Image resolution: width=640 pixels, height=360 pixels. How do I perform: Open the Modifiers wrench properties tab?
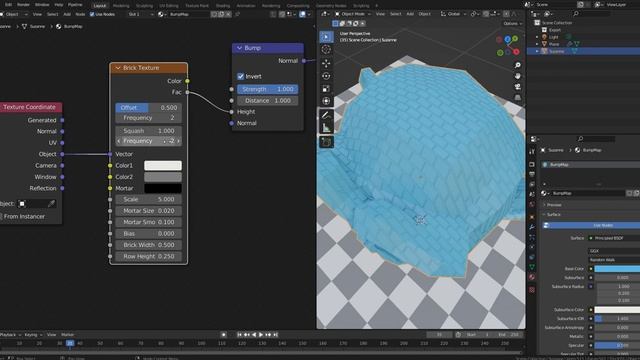coord(532,227)
